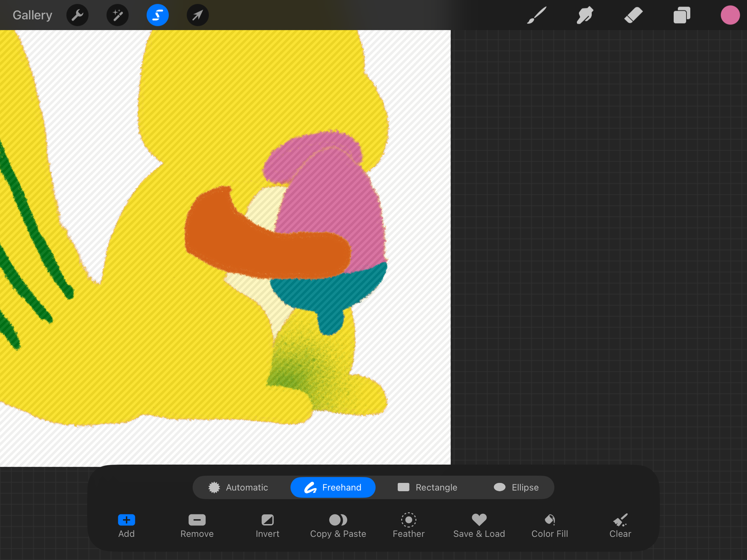Switch to Ellipse selection mode
747x560 pixels.
[516, 487]
